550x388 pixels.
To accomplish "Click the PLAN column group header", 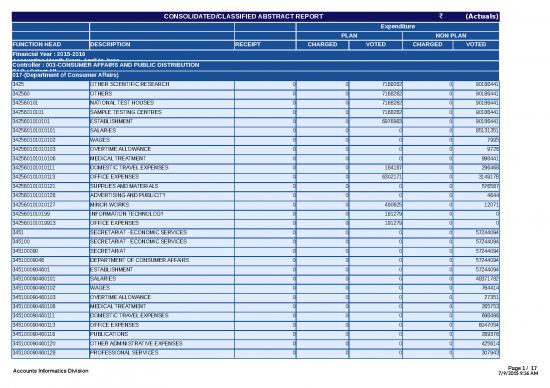I will [x=349, y=36].
